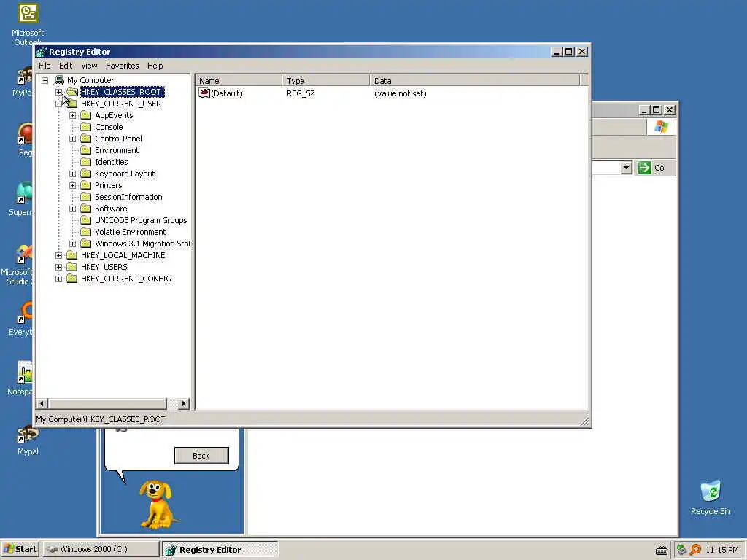
Task: Click the AppEvents folder icon
Action: click(x=86, y=115)
